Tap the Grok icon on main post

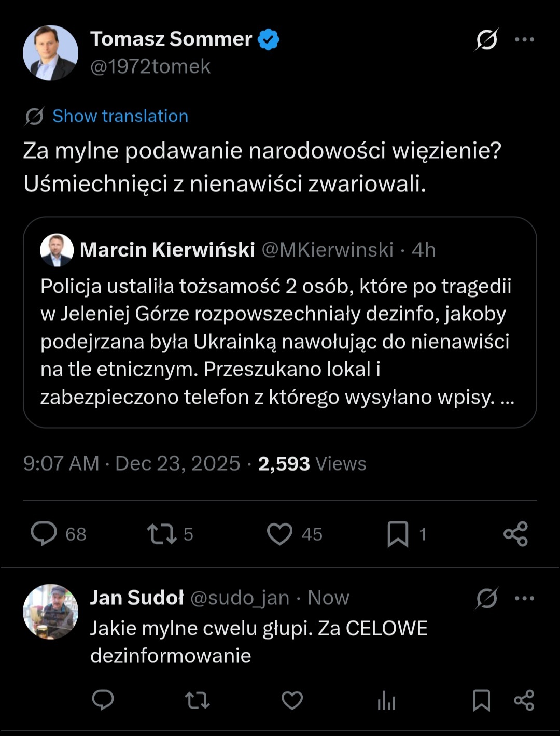(486, 40)
